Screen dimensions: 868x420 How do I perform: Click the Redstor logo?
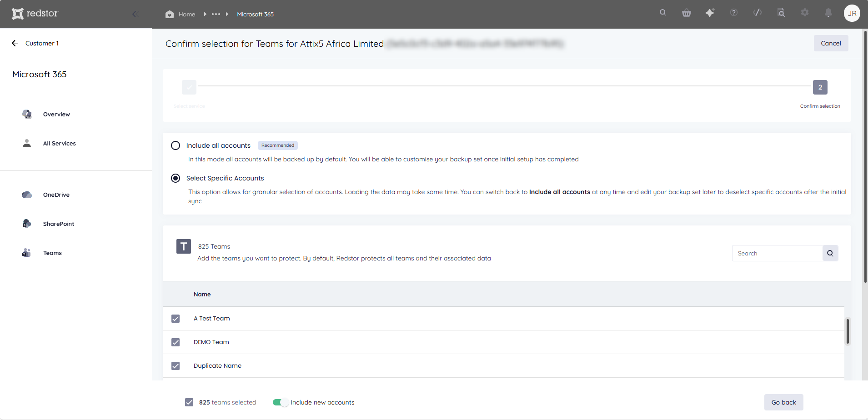pos(35,14)
